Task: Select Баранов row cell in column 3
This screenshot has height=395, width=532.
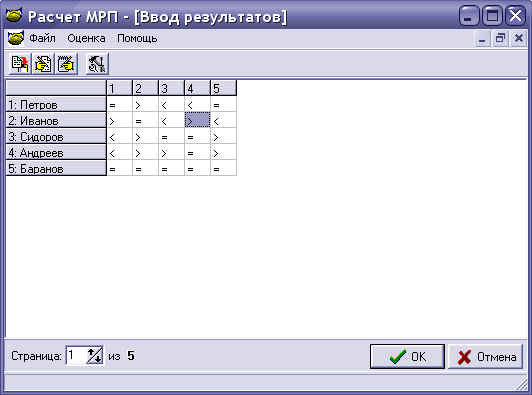Action: tap(172, 168)
